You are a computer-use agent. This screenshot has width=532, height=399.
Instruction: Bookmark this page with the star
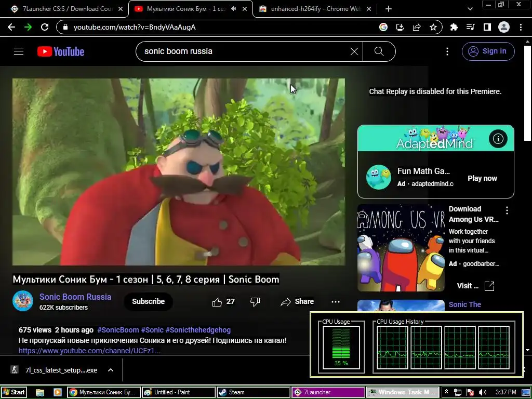tap(433, 27)
